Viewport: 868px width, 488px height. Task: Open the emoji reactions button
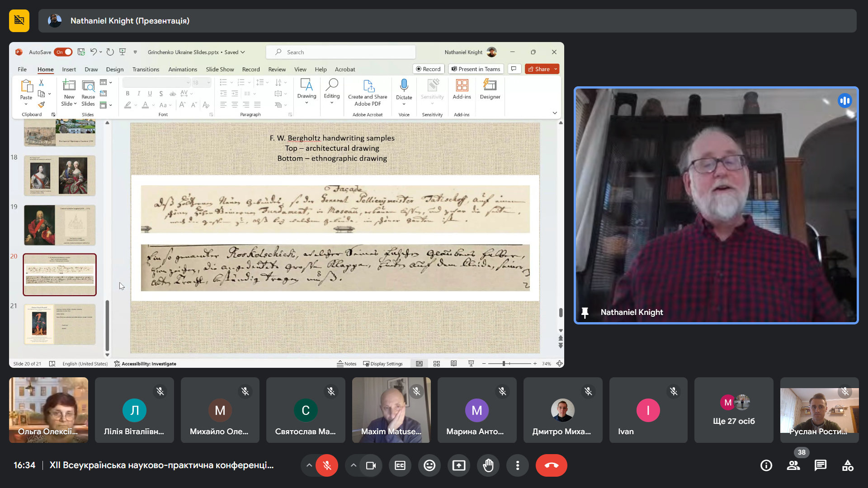point(429,465)
